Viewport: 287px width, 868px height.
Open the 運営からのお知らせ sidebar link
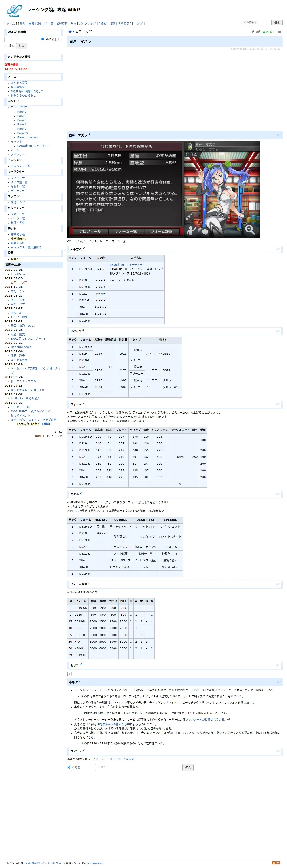tap(23, 96)
